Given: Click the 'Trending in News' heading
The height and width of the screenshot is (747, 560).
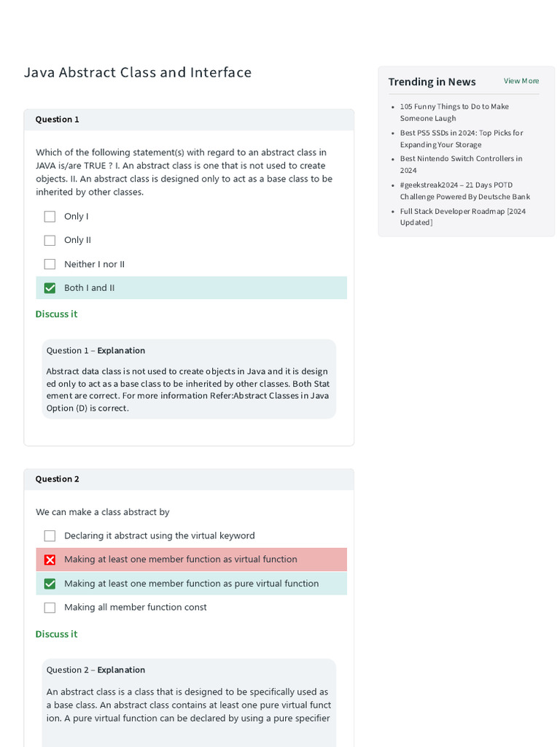Looking at the screenshot, I should pyautogui.click(x=432, y=82).
